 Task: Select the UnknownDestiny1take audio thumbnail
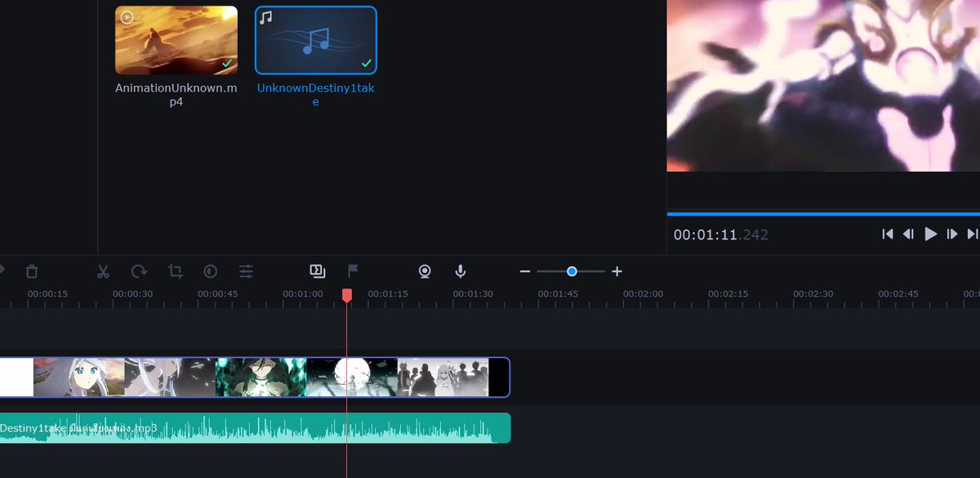pyautogui.click(x=316, y=40)
